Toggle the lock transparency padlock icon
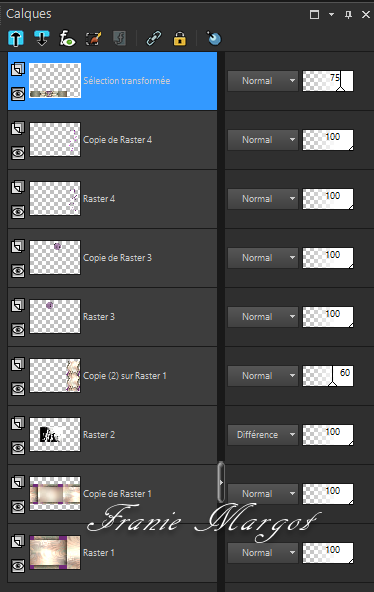The height and width of the screenshot is (592, 374). coord(180,39)
